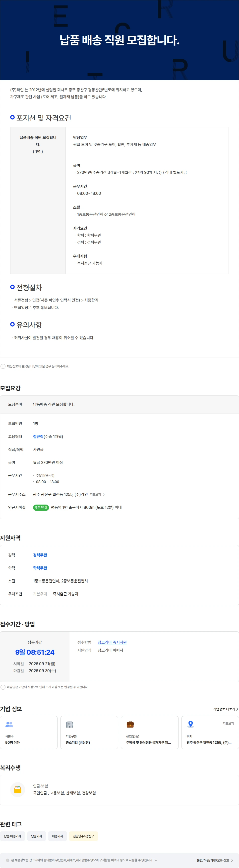The height and width of the screenshot is (868, 239).
Task: Open the 위치 광주 광산구 card
Action: pos(210,733)
